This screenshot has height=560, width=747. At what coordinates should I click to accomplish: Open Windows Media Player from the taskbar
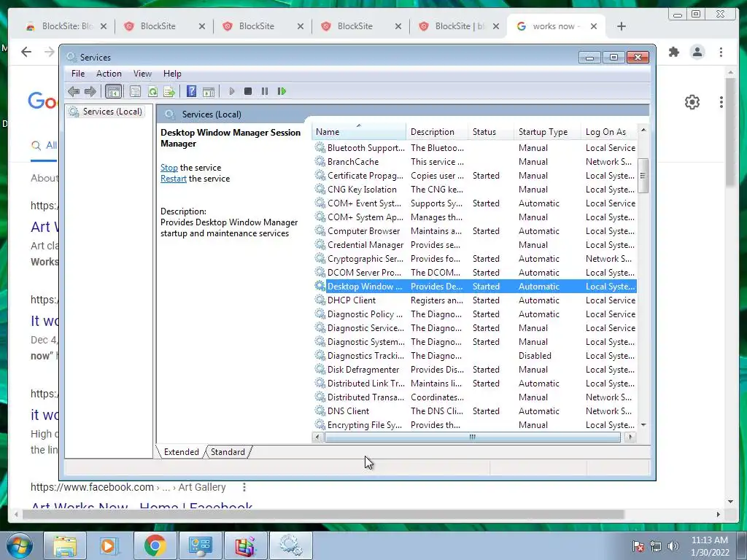[x=109, y=545]
